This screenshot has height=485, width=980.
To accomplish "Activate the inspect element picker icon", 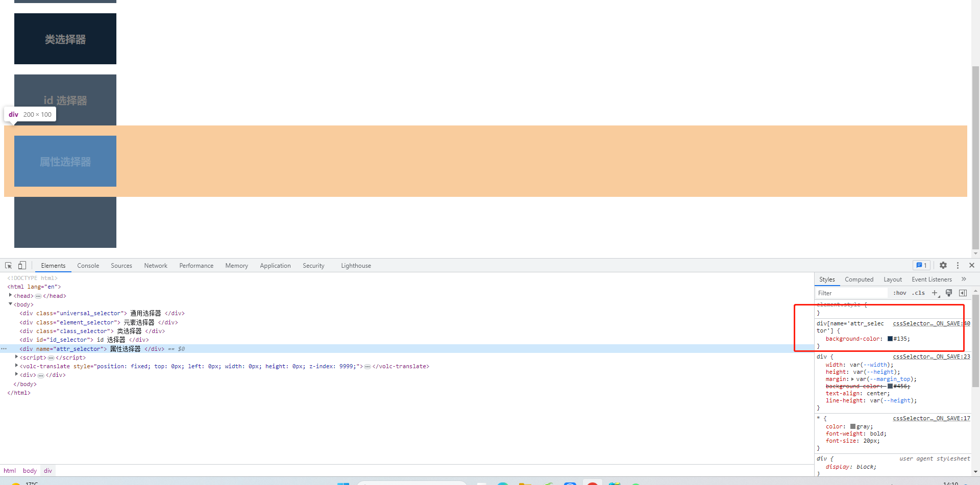I will 8,265.
